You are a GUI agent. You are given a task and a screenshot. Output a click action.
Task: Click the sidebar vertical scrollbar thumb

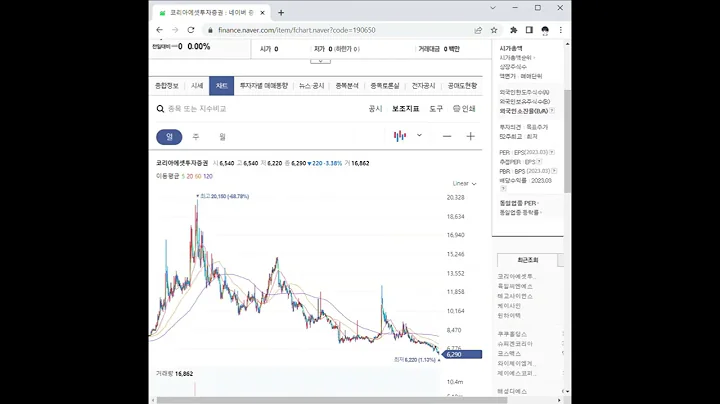click(568, 141)
